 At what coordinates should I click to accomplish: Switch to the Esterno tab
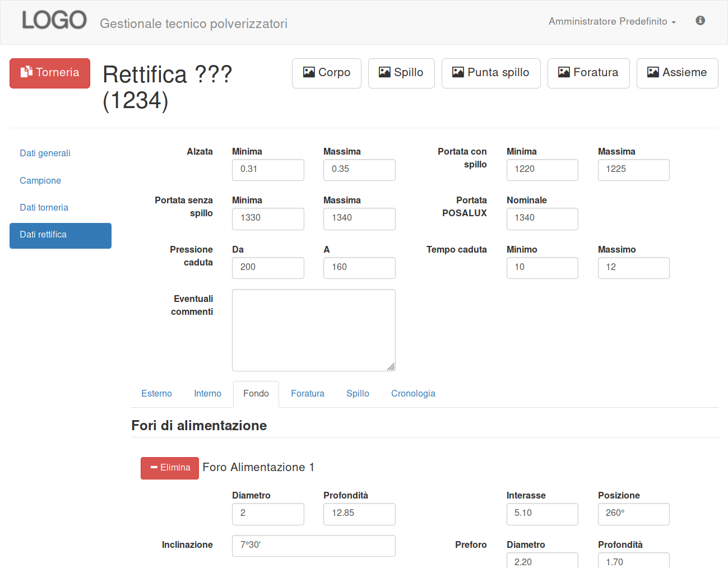(156, 394)
